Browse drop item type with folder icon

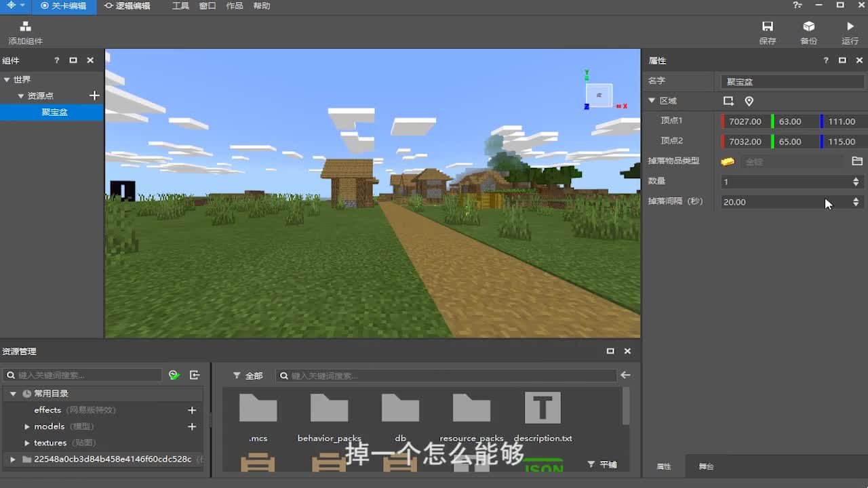click(x=857, y=161)
